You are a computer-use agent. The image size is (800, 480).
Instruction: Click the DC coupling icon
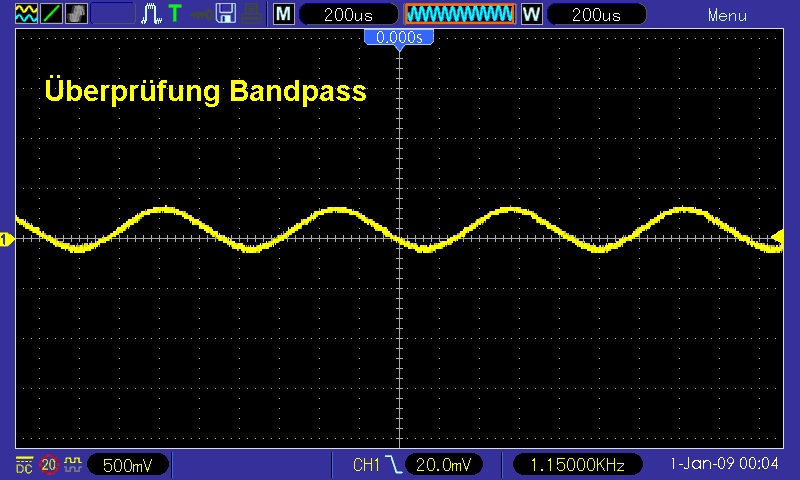pos(24,465)
